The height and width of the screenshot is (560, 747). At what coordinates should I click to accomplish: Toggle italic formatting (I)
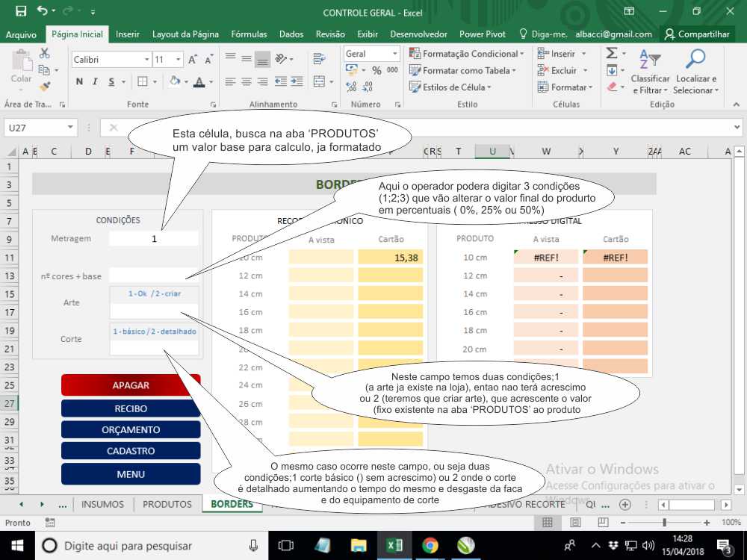coord(96,81)
